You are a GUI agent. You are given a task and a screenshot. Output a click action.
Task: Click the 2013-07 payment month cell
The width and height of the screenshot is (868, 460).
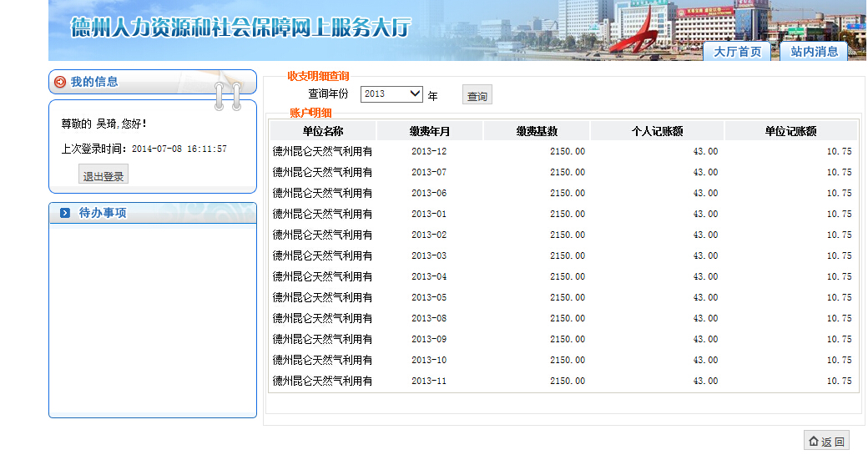[x=429, y=173]
